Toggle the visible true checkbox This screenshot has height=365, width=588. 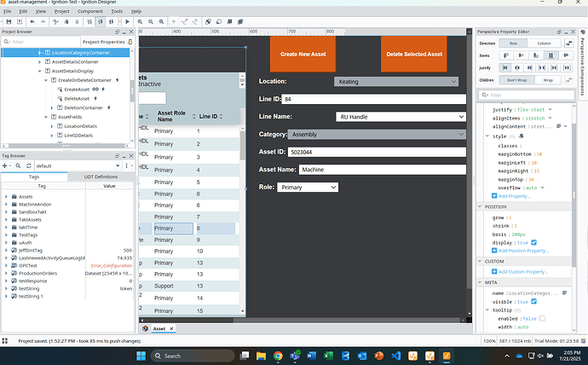click(x=534, y=302)
